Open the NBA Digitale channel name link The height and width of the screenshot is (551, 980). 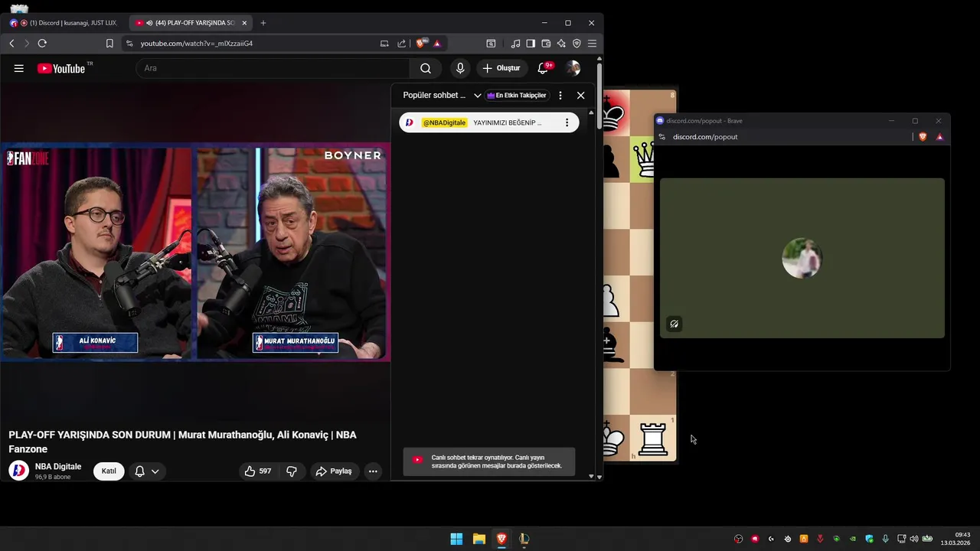[x=58, y=467]
